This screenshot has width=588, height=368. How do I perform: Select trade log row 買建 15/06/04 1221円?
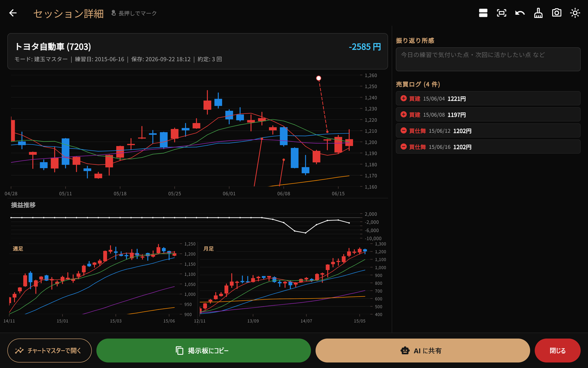[488, 98]
